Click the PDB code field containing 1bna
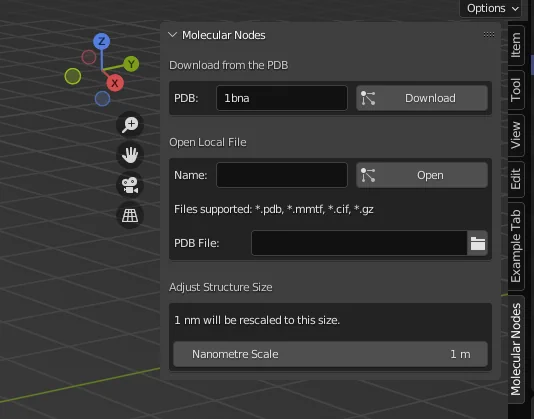 tap(282, 98)
